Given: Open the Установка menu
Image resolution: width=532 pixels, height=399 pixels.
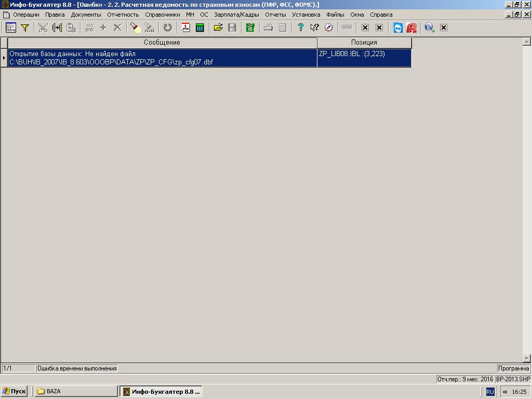Looking at the screenshot, I should click(306, 15).
